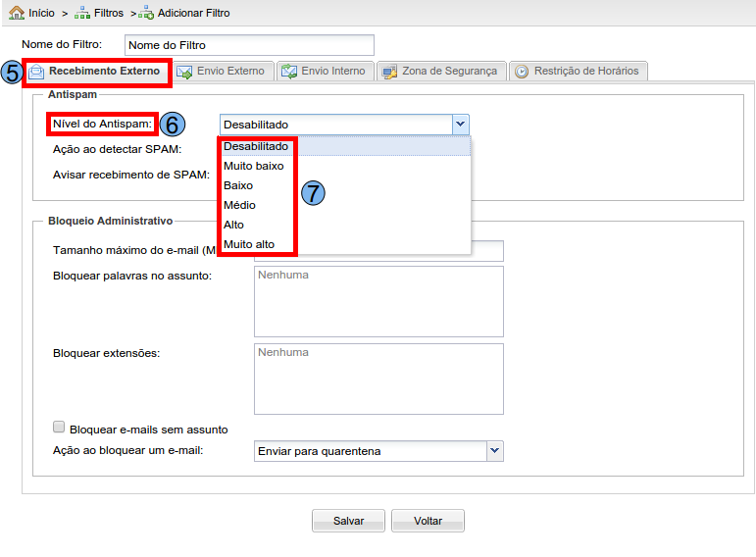Click the Adicionar Filtro breadcrumb icon
This screenshot has height=557, width=756.
coord(146,13)
